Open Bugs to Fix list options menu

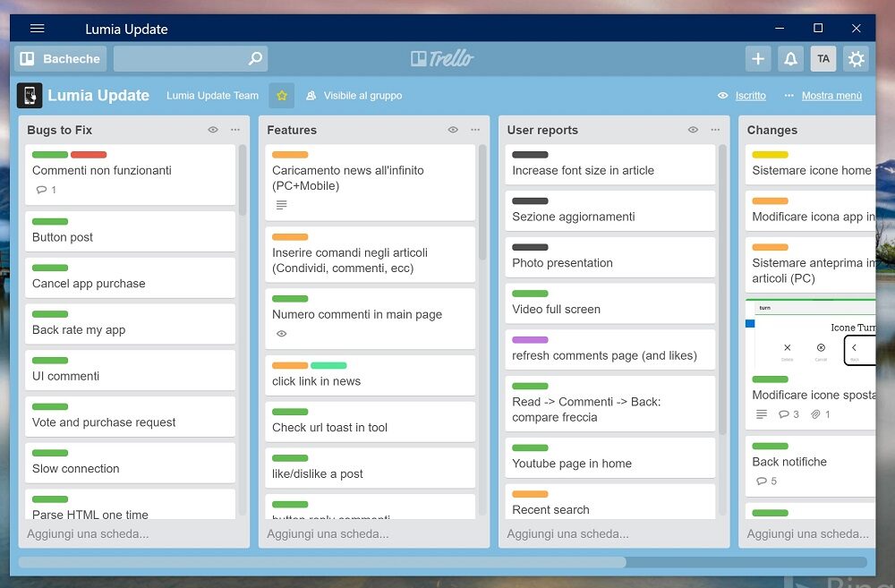[235, 130]
